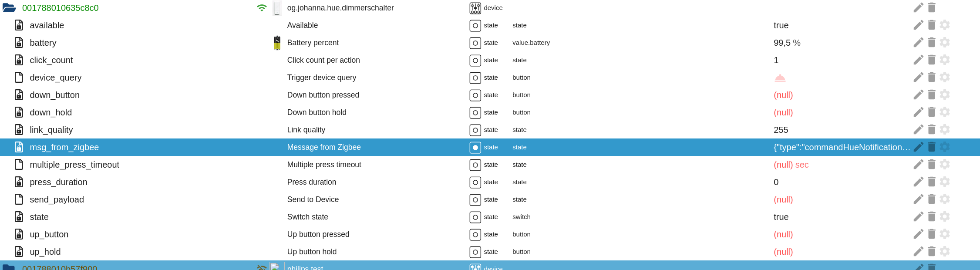
Task: Click the green wifi signal icon
Action: pos(262,8)
